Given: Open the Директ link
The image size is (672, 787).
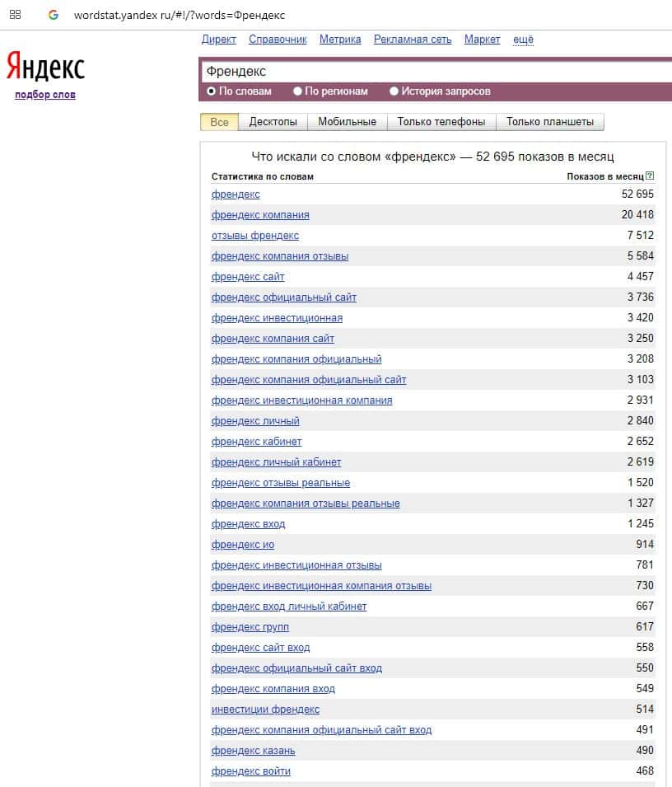Looking at the screenshot, I should (x=219, y=40).
